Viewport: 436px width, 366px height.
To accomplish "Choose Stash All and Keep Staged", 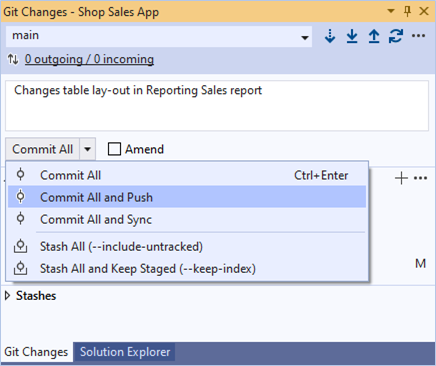I will point(187,269).
